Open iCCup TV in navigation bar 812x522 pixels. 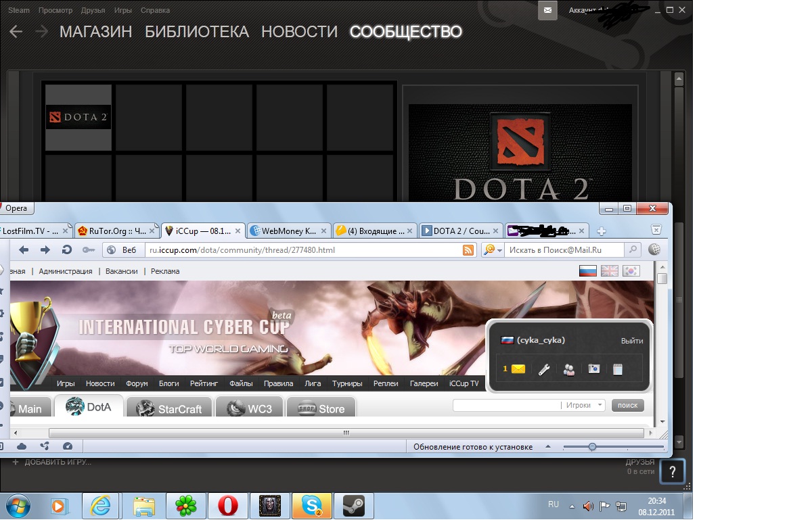pos(464,383)
